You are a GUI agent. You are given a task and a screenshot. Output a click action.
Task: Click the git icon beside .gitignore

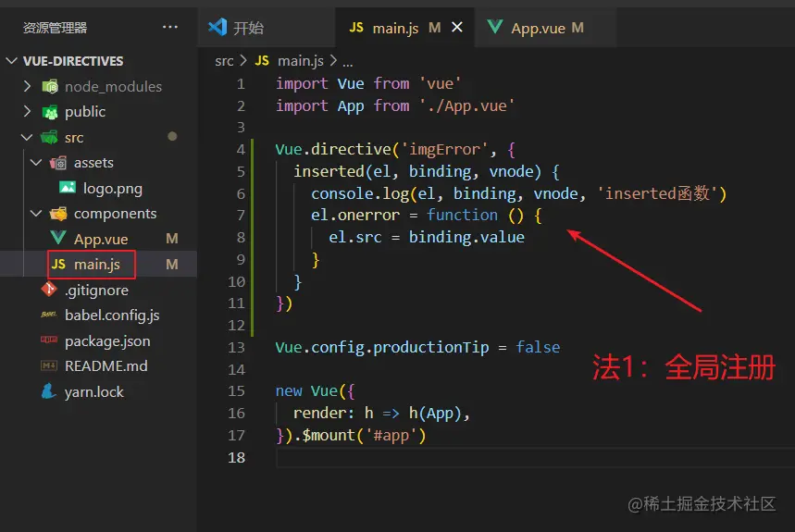(49, 290)
